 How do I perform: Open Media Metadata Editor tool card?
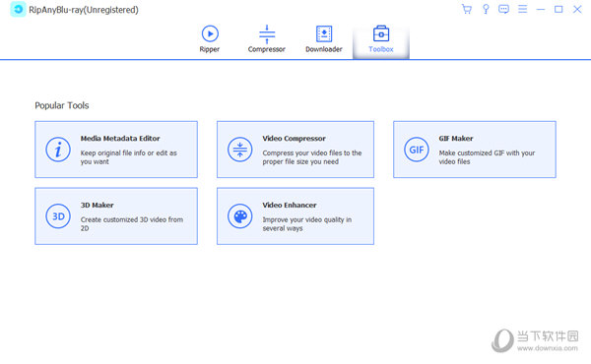click(116, 150)
